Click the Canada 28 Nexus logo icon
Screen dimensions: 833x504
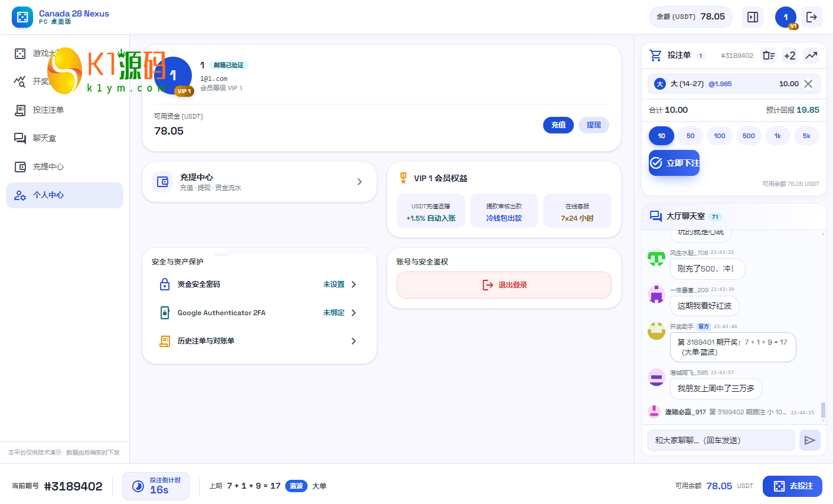(22, 17)
